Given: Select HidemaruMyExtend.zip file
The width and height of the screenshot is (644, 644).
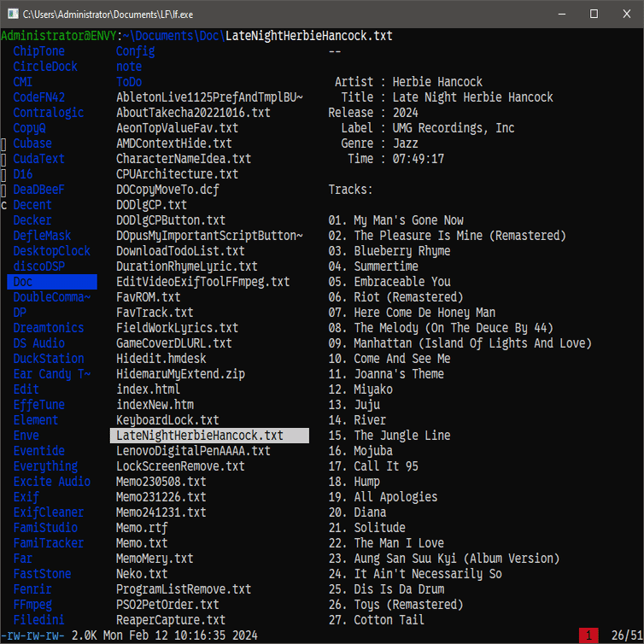Looking at the screenshot, I should pos(180,374).
